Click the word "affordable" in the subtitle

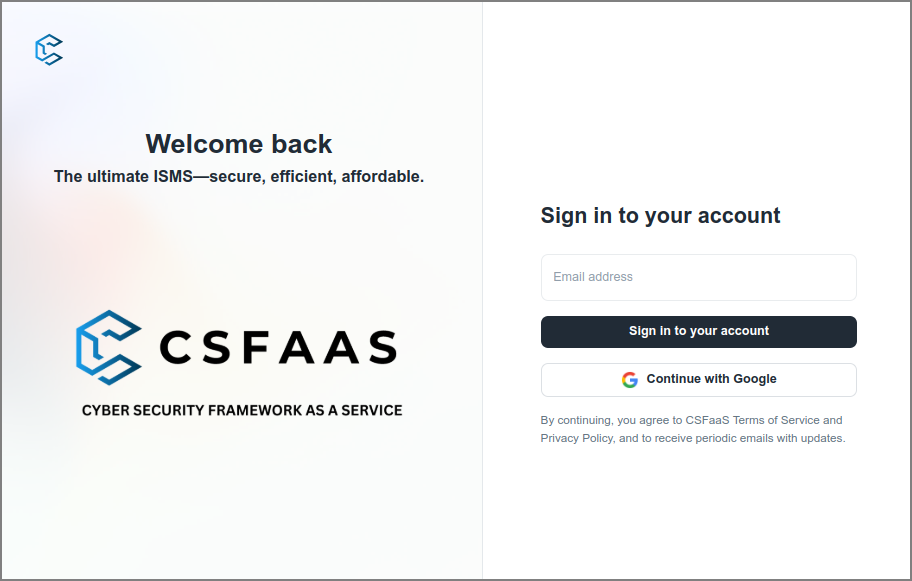click(x=383, y=177)
